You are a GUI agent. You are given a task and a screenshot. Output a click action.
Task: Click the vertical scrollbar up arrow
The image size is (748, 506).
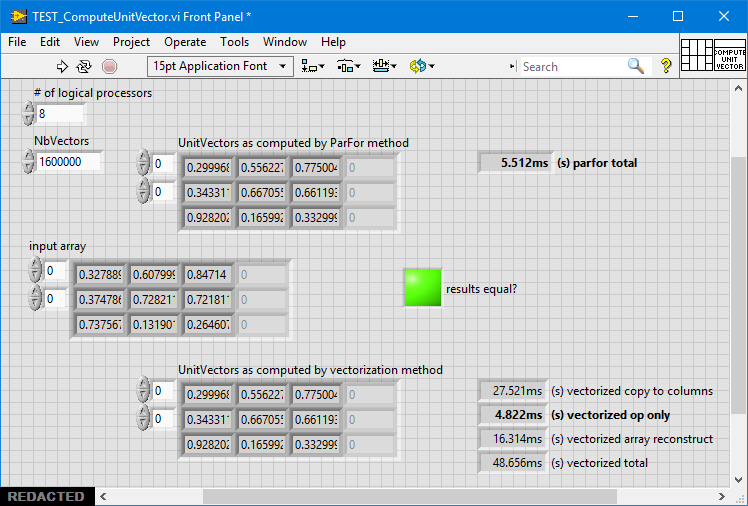tap(738, 88)
